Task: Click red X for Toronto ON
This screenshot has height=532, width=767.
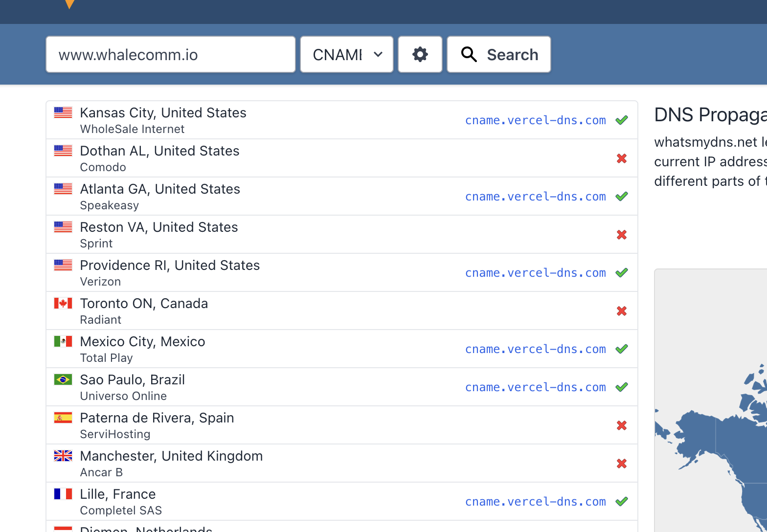Action: point(622,311)
